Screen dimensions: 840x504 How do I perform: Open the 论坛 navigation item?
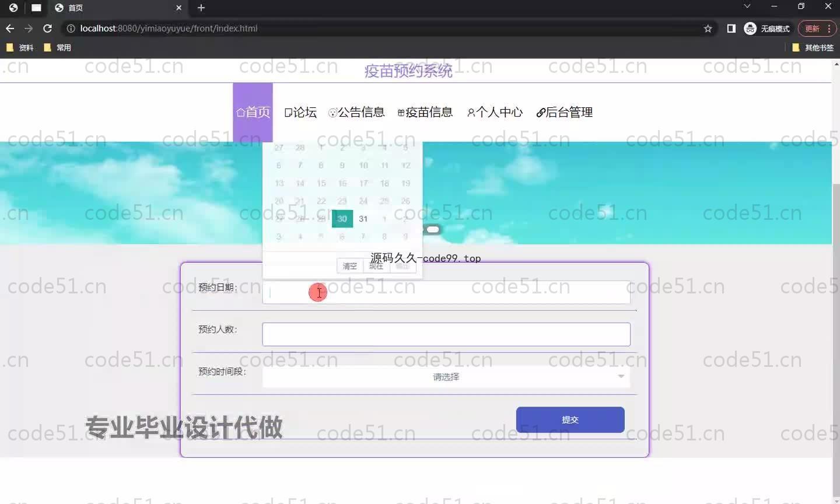pos(300,112)
